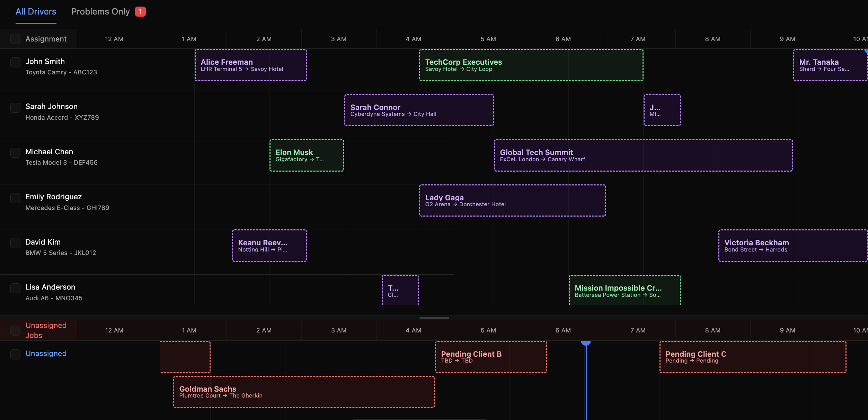Click the blue current-time marker handle

tap(586, 343)
